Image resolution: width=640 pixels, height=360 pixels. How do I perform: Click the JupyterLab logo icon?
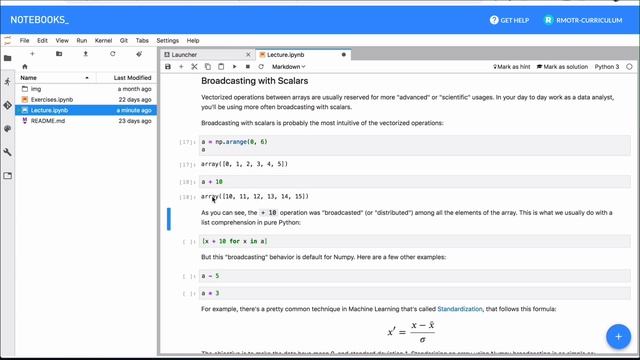coord(7,40)
